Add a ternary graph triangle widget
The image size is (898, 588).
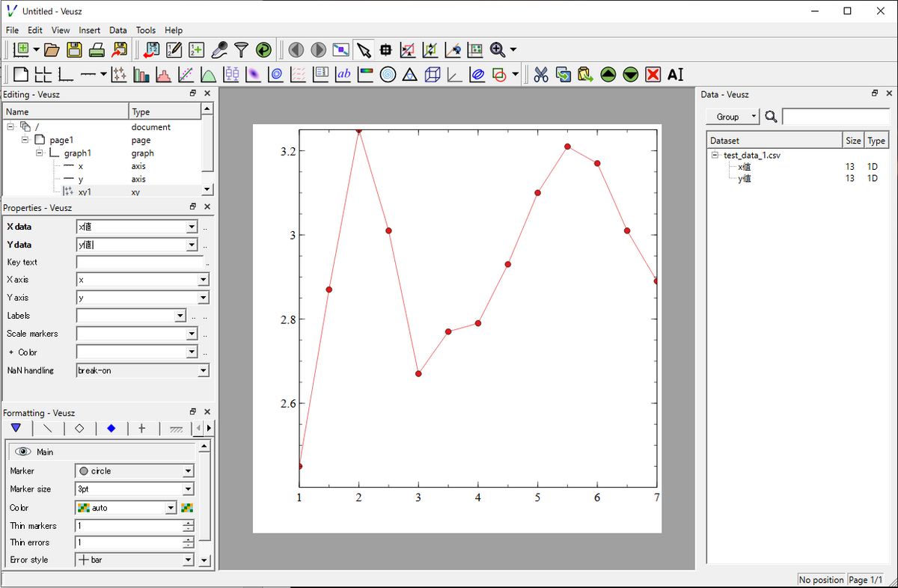pos(410,74)
